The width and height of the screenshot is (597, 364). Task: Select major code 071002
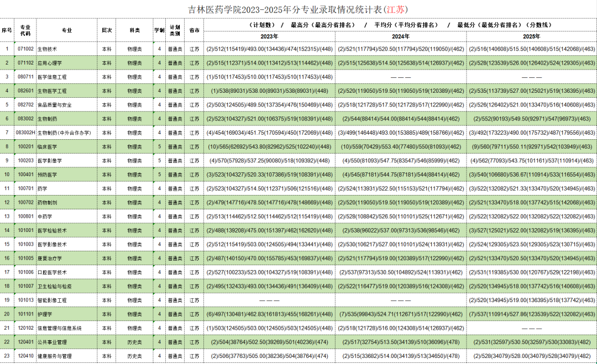coord(25,49)
